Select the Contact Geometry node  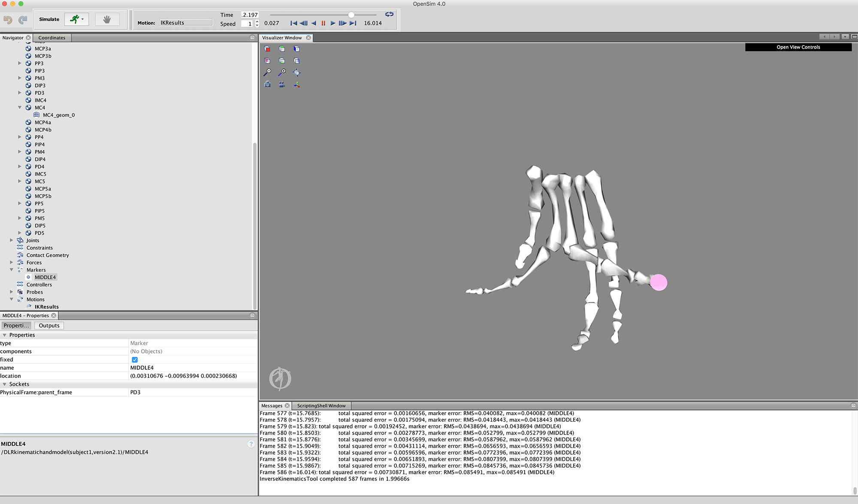48,255
